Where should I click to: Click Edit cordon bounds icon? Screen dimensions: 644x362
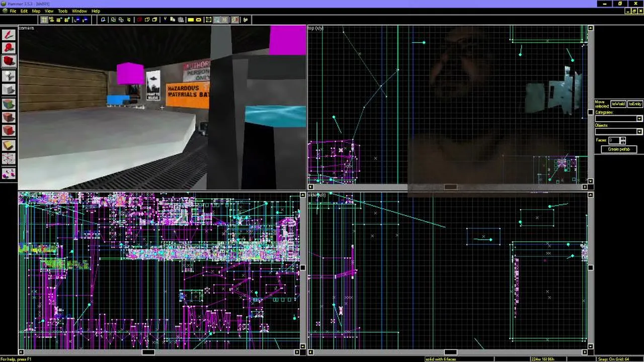pyautogui.click(x=198, y=20)
